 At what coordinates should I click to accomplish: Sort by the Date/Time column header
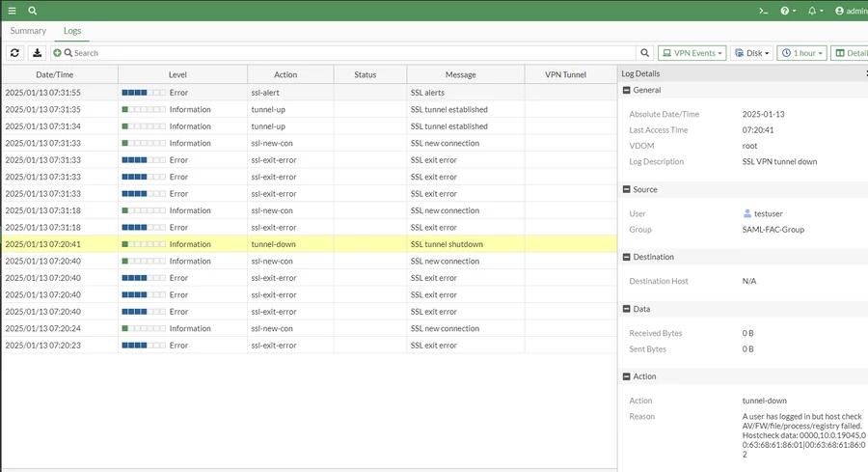coord(55,74)
